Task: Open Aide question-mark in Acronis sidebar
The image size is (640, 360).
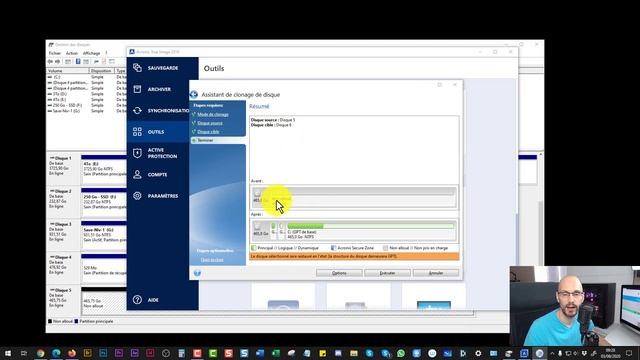Action: tap(137, 300)
